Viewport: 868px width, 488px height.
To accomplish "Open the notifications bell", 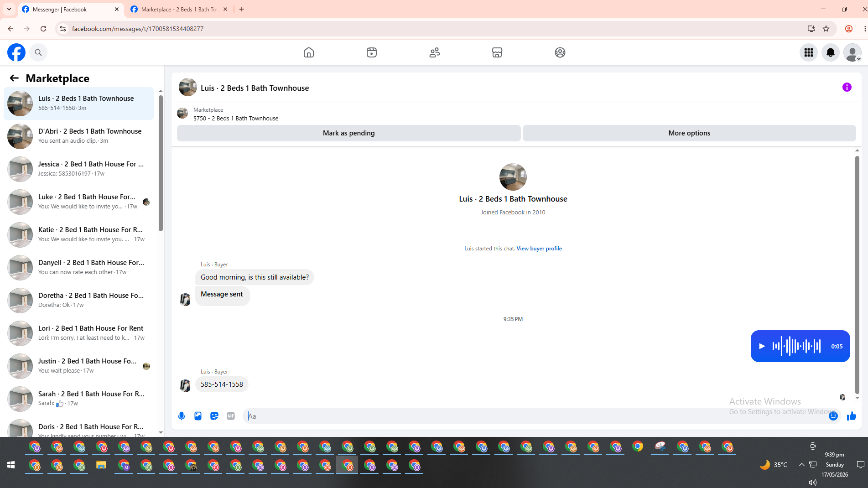I will (831, 52).
